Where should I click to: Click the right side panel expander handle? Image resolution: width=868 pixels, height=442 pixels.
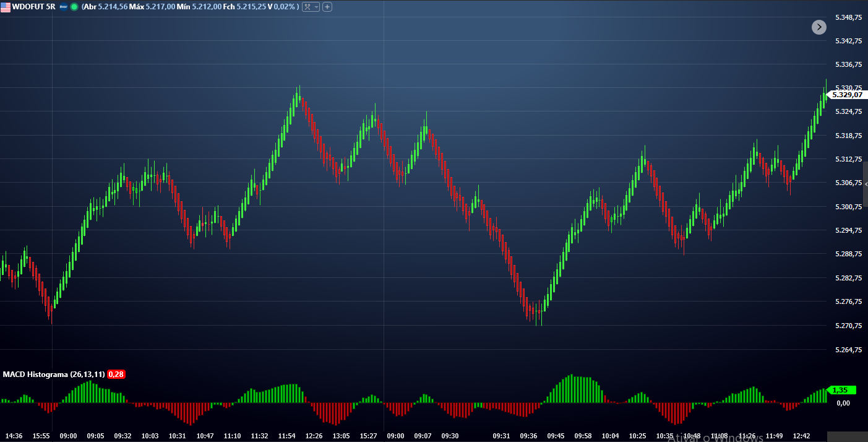pyautogui.click(x=866, y=184)
